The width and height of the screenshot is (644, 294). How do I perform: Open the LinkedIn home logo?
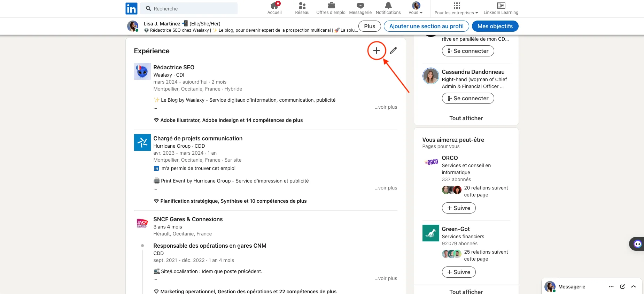pyautogui.click(x=131, y=8)
